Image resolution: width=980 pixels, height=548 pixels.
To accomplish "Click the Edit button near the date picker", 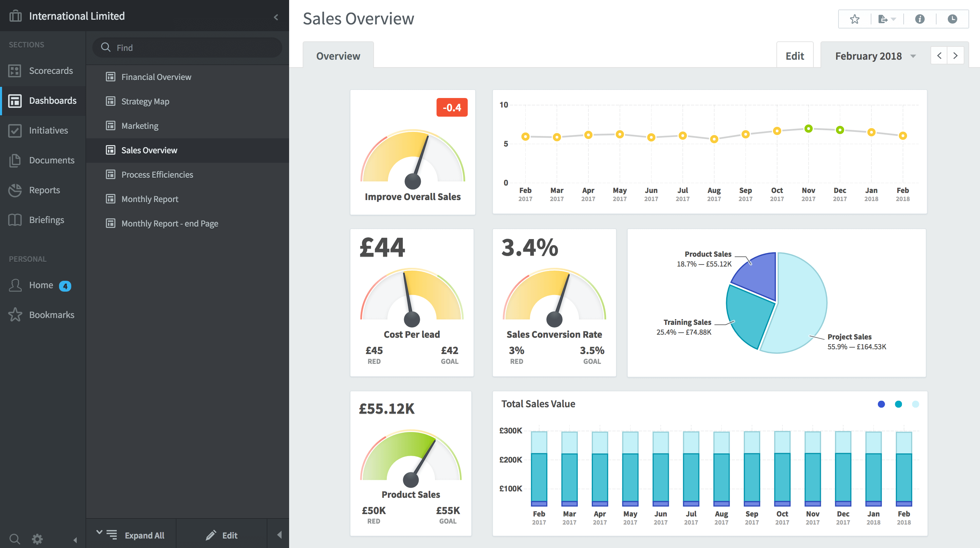I will pos(795,56).
